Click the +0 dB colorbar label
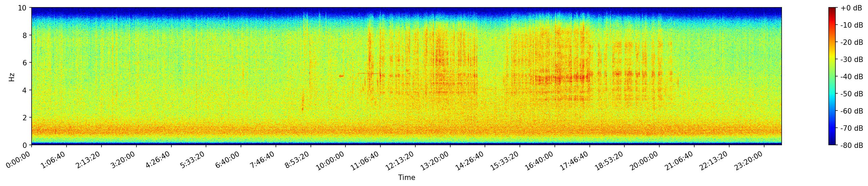Viewport: 868px width, 186px height. (x=851, y=8)
